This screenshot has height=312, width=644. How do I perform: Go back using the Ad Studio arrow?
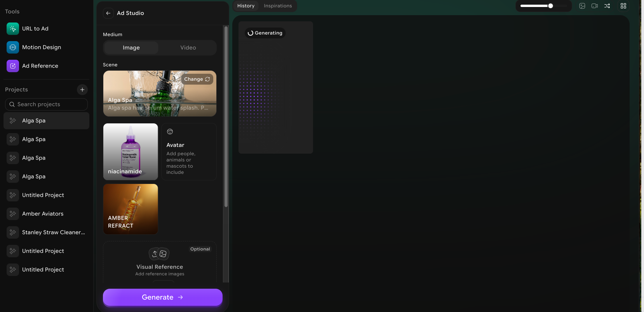click(108, 13)
